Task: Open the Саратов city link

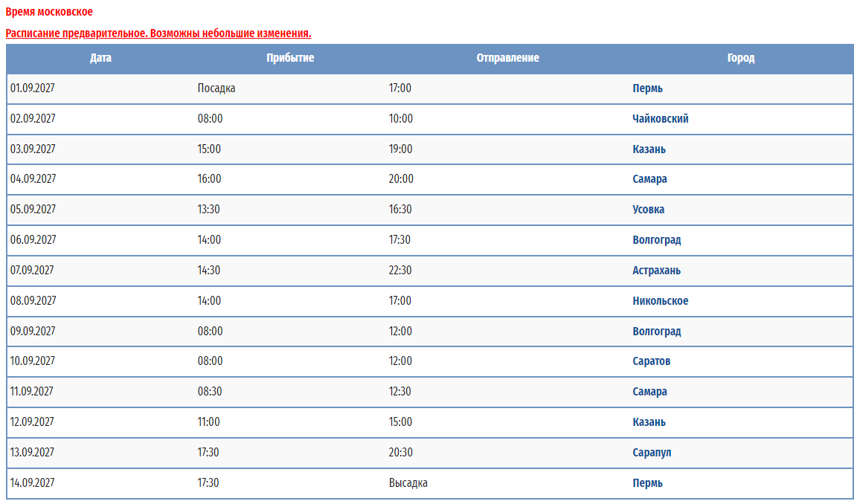Action: pos(652,361)
